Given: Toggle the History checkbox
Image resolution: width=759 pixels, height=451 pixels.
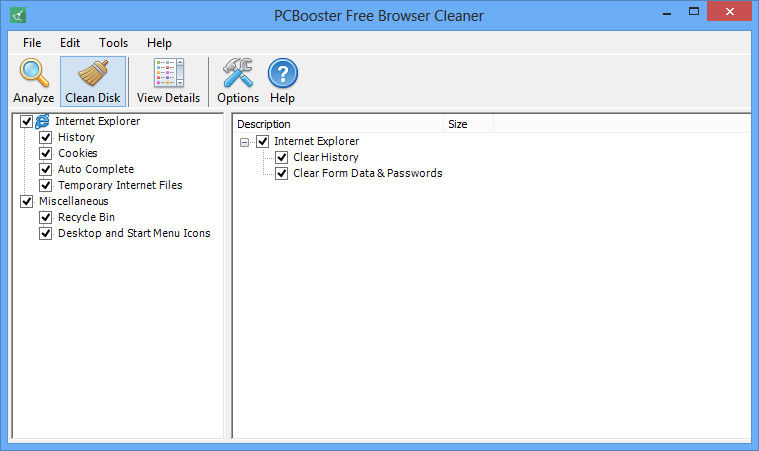Looking at the screenshot, I should click(x=46, y=137).
